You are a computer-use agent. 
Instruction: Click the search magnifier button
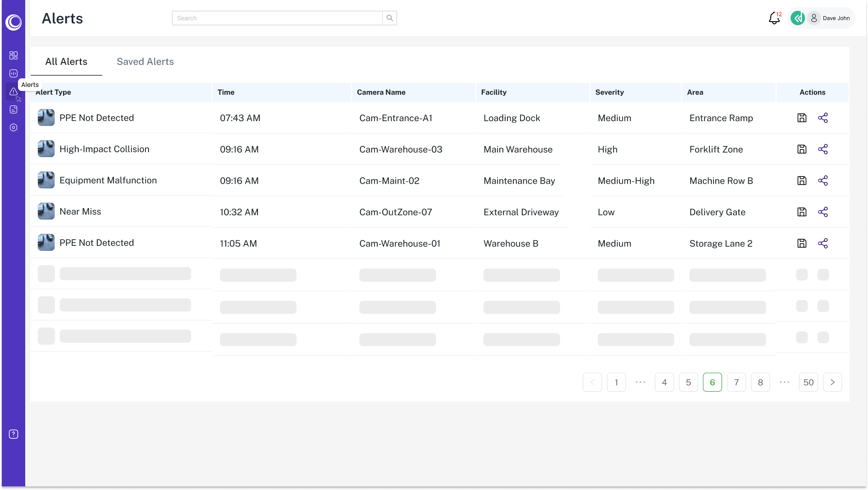(390, 18)
